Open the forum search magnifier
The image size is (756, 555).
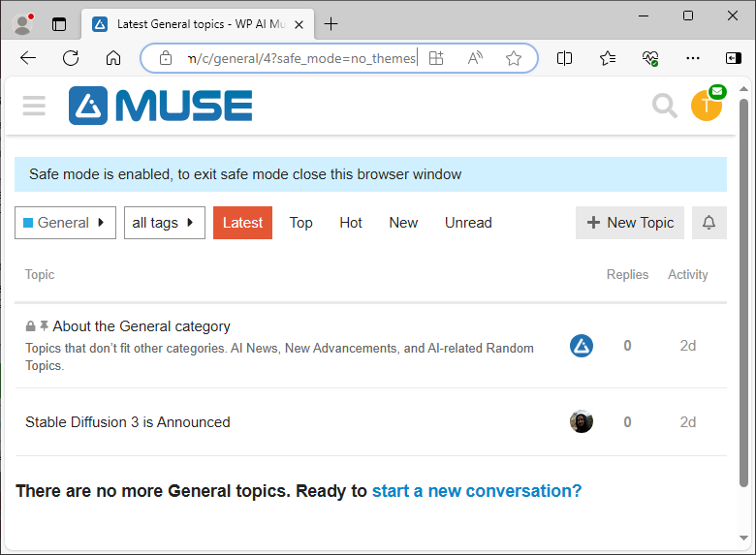(x=664, y=106)
